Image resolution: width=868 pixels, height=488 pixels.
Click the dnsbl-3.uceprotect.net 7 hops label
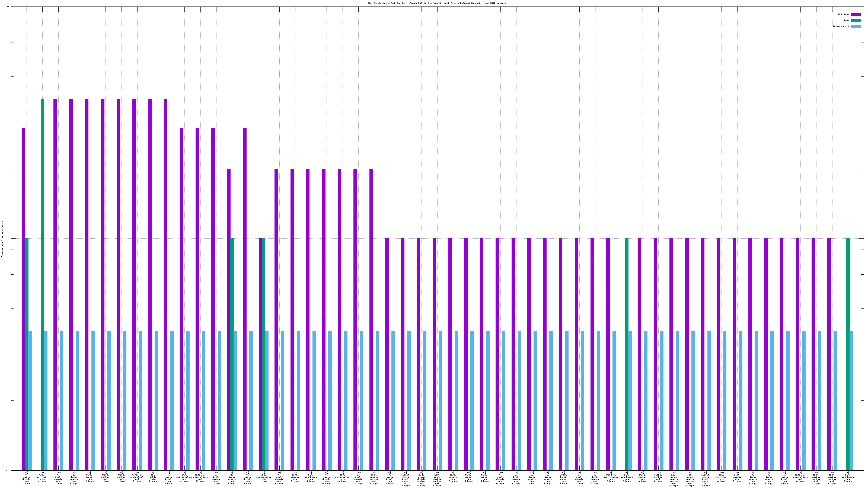pos(137,477)
